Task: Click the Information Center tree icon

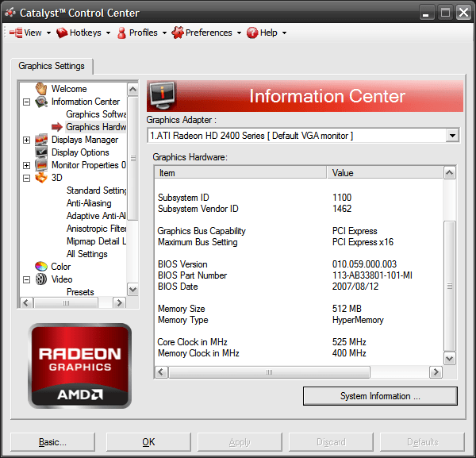Action: [41, 102]
